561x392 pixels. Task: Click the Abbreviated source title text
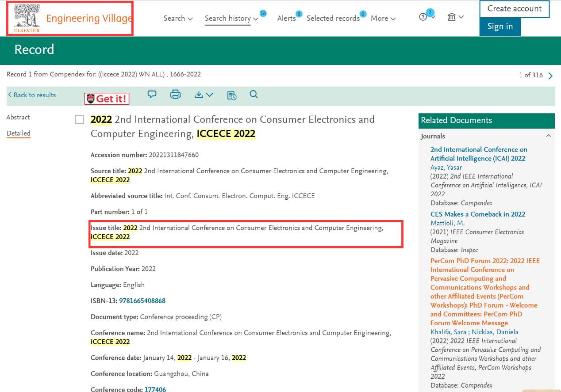(203, 195)
